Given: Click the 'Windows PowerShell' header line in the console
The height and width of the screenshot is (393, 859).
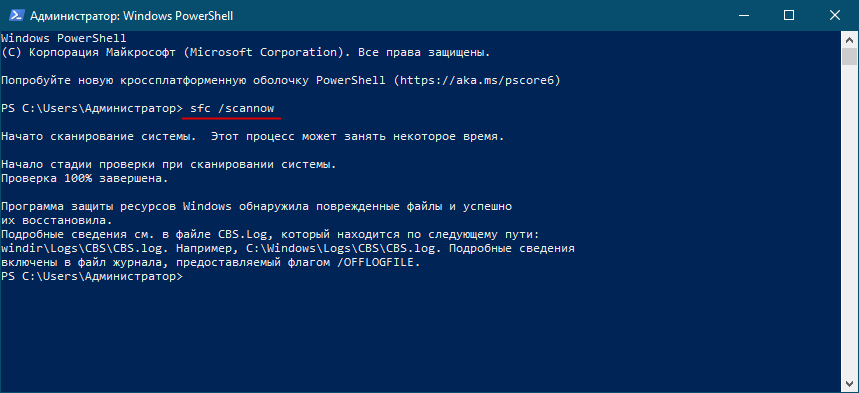Looking at the screenshot, I should tap(64, 39).
